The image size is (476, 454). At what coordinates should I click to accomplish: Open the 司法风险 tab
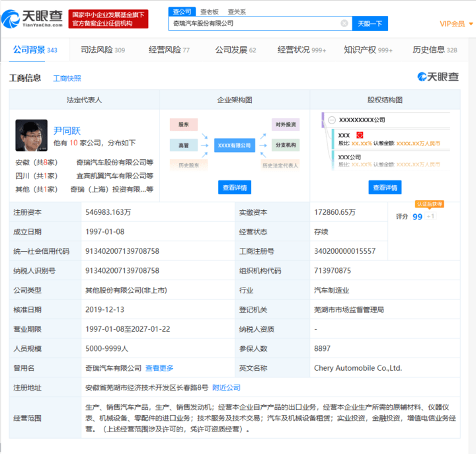(x=102, y=50)
